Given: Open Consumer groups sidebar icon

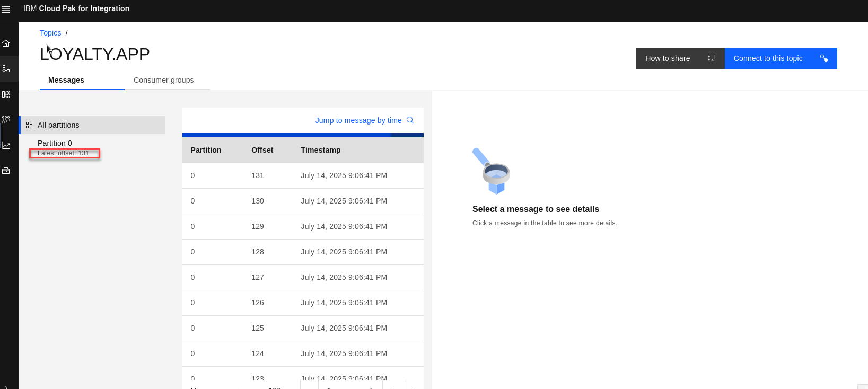Looking at the screenshot, I should (x=6, y=120).
